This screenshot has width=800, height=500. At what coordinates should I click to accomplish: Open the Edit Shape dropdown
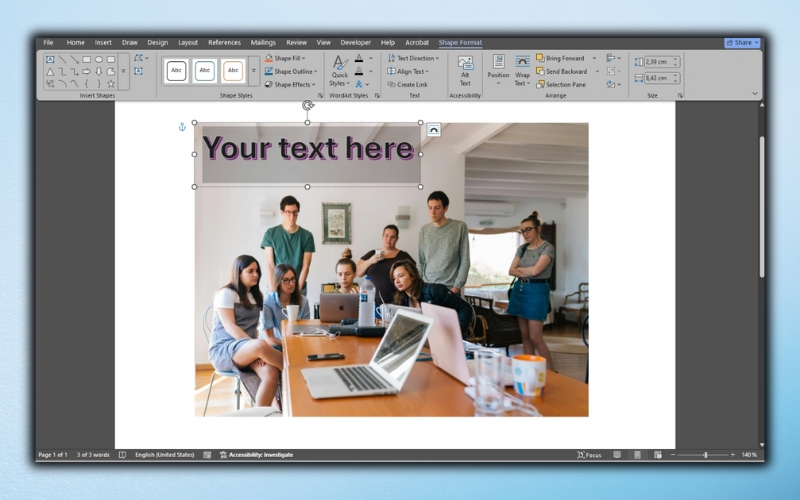141,58
